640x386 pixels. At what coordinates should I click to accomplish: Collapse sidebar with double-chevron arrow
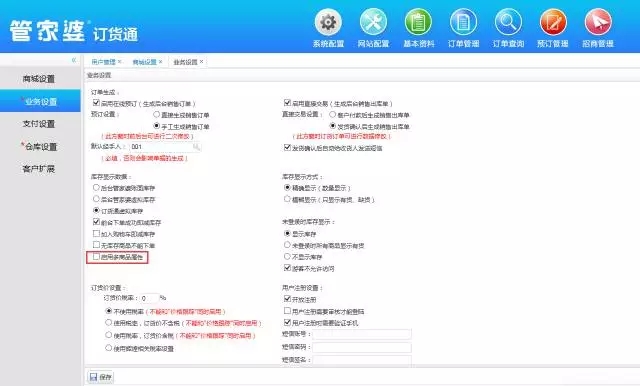74,60
